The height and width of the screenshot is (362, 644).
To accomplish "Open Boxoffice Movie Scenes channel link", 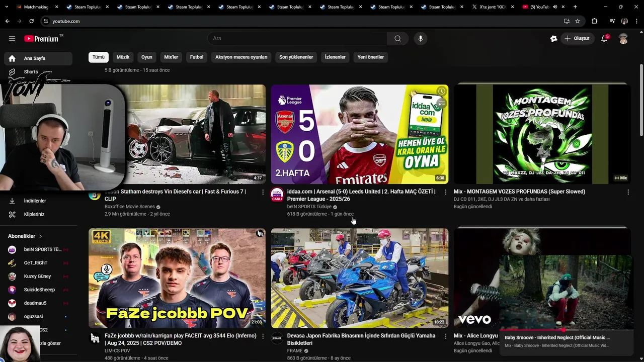I will (x=129, y=207).
